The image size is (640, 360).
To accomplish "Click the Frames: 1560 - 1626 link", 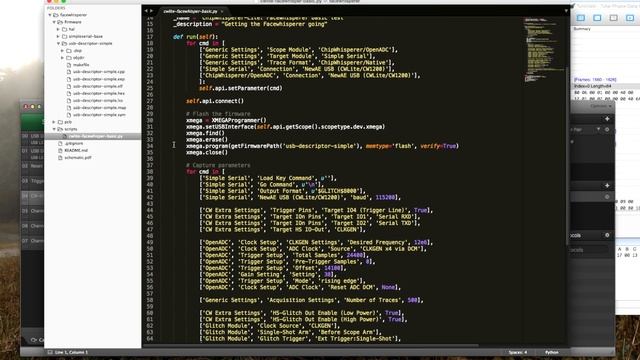I will [x=595, y=80].
